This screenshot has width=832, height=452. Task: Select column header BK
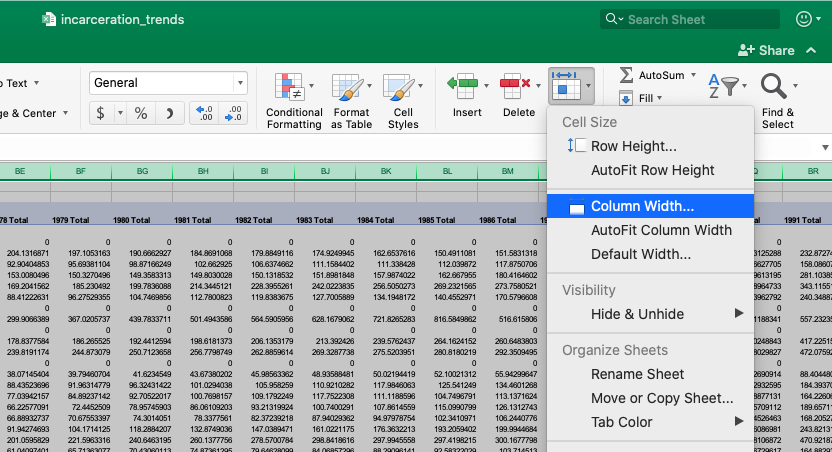[386, 171]
